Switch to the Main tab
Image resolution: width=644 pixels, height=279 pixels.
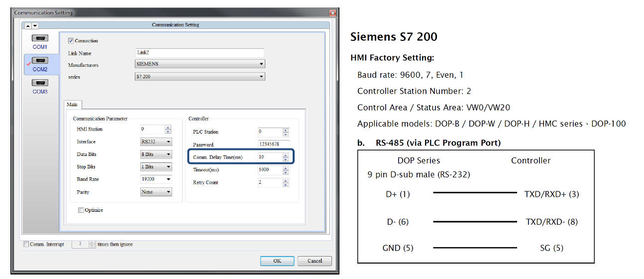pos(72,105)
